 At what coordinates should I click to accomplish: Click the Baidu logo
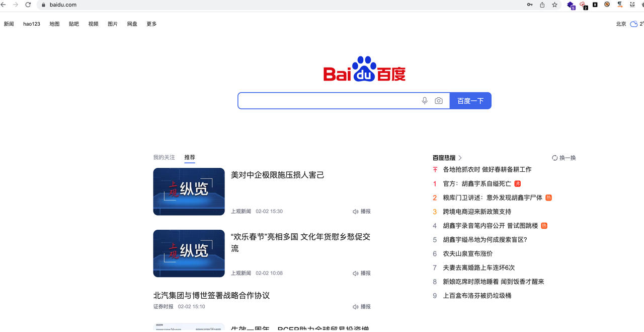[x=364, y=69]
